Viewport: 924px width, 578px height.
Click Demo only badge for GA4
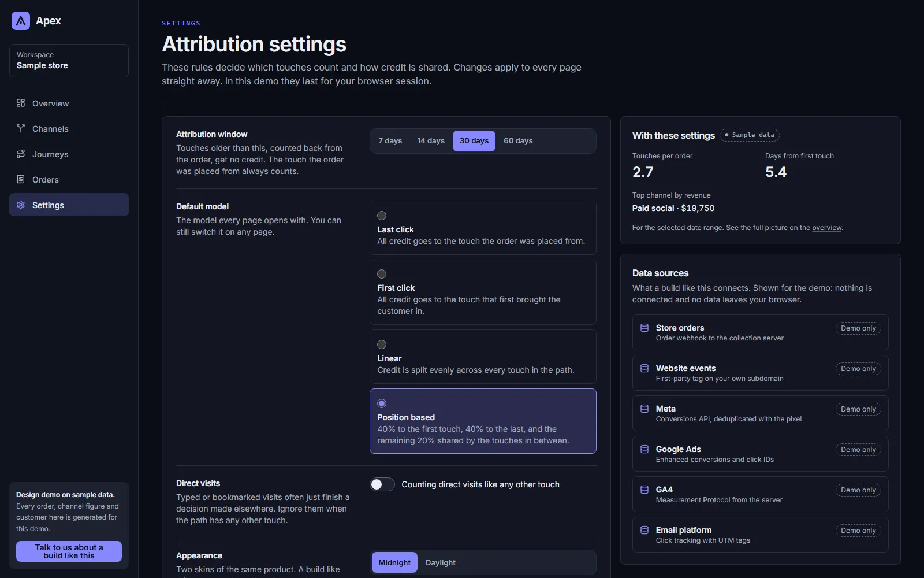pos(858,490)
